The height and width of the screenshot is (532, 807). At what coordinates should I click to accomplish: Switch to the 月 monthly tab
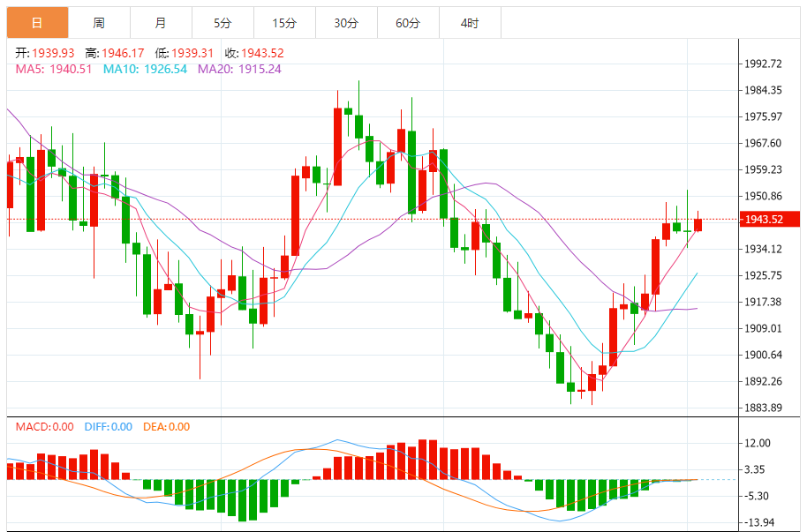click(x=161, y=23)
